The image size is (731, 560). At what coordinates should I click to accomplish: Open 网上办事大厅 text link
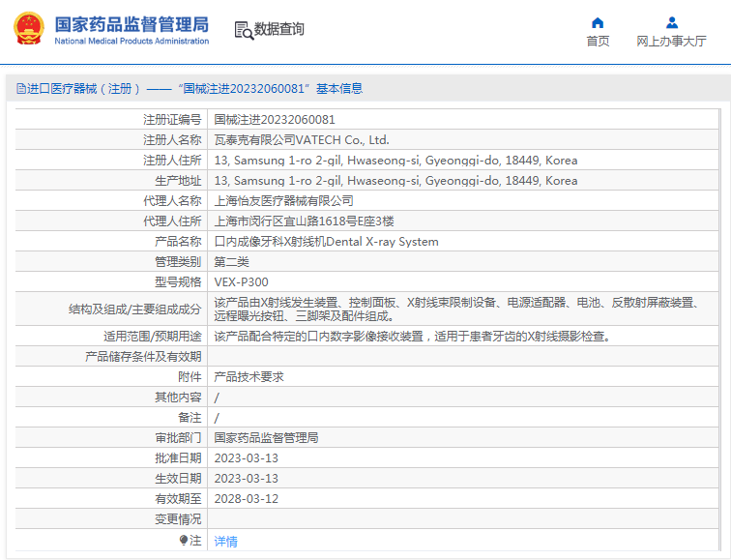click(671, 42)
